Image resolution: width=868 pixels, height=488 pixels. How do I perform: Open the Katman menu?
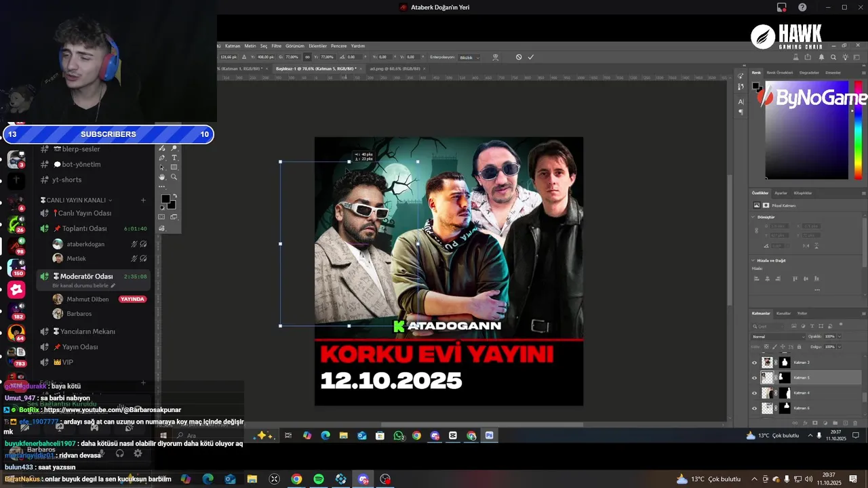coord(233,46)
